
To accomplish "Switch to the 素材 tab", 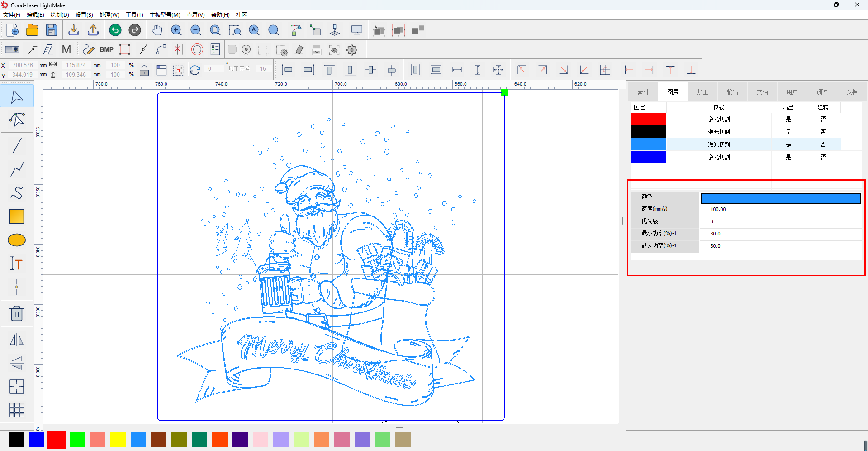I will pos(643,92).
